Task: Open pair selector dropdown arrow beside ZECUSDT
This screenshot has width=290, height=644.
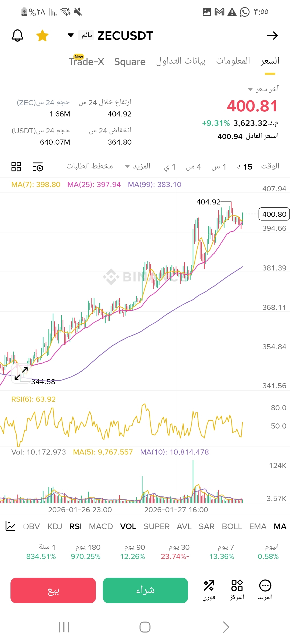Action: tap(71, 35)
